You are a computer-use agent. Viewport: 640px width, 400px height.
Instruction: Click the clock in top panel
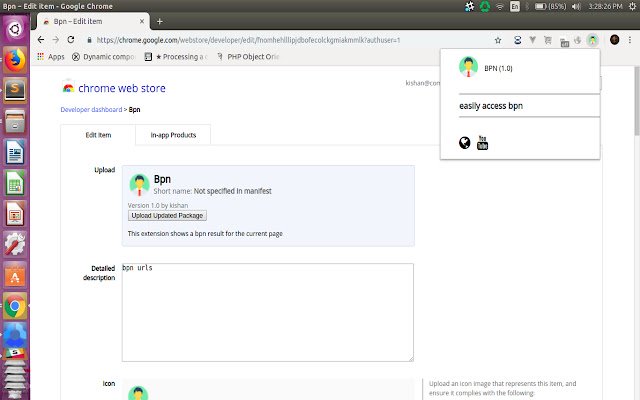[605, 6]
